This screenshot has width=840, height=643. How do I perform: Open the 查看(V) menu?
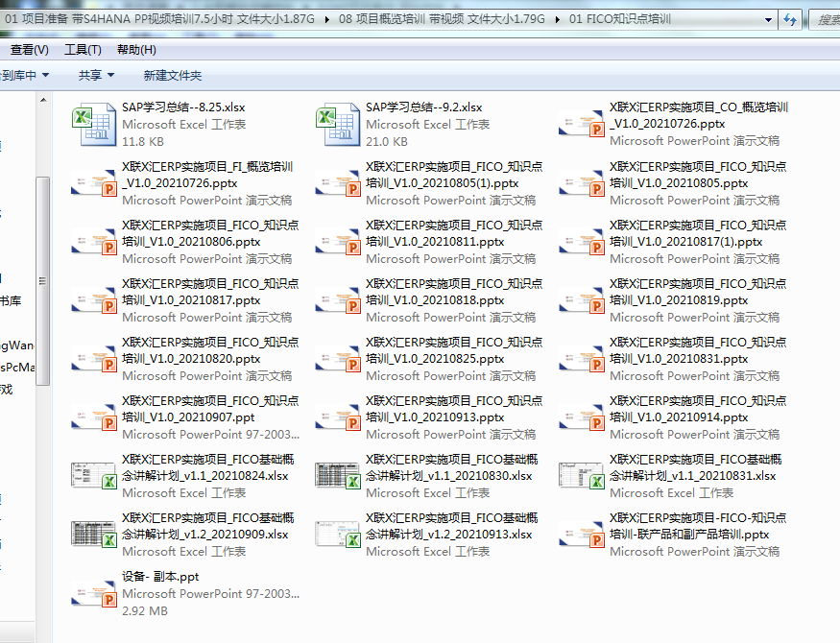click(x=29, y=50)
